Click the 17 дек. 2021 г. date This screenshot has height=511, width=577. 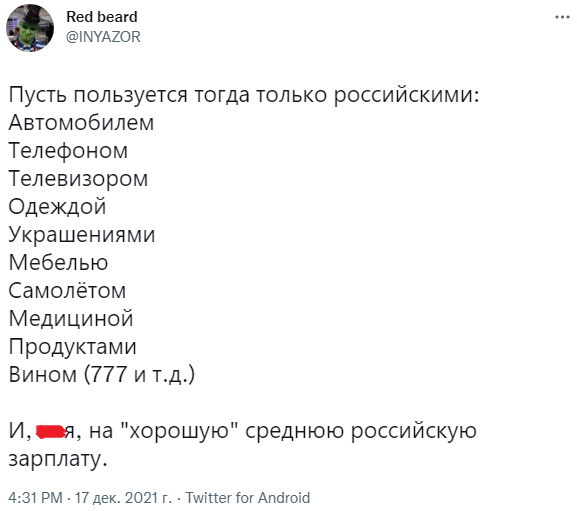tap(123, 498)
